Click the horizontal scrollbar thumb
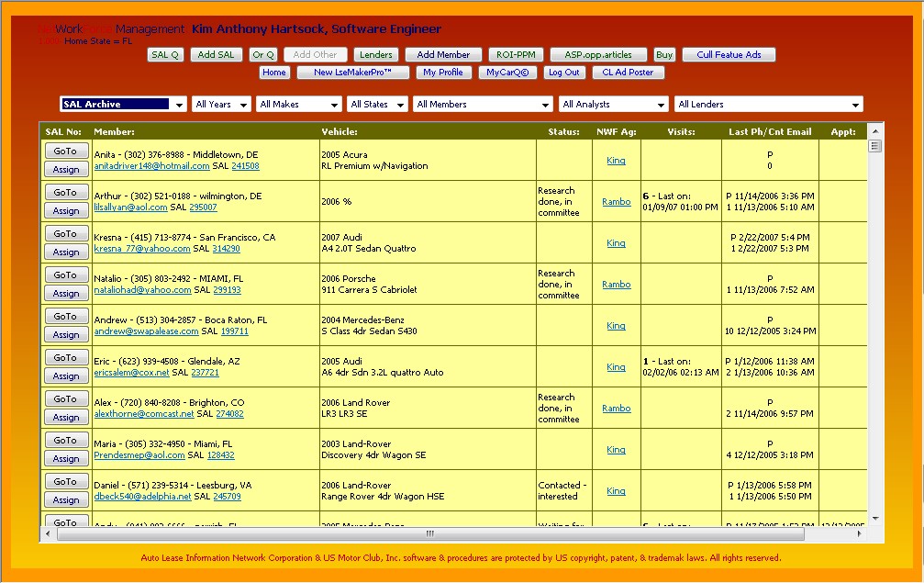Viewport: 924px width, 583px height. coord(430,533)
